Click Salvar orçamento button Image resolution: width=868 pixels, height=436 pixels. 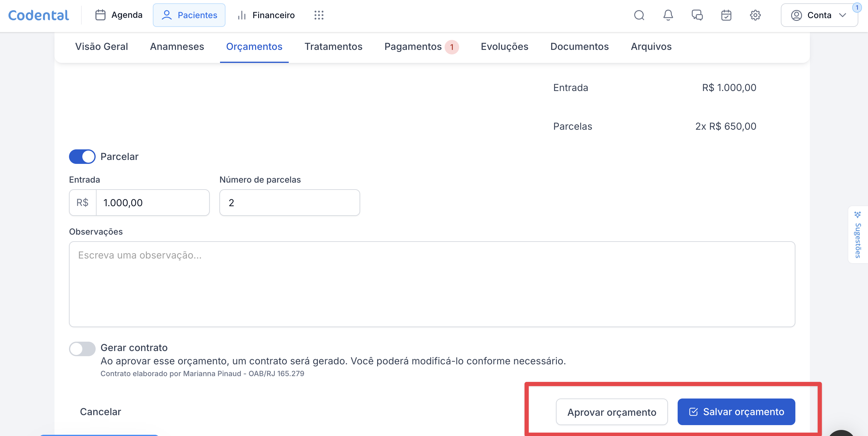(x=736, y=412)
